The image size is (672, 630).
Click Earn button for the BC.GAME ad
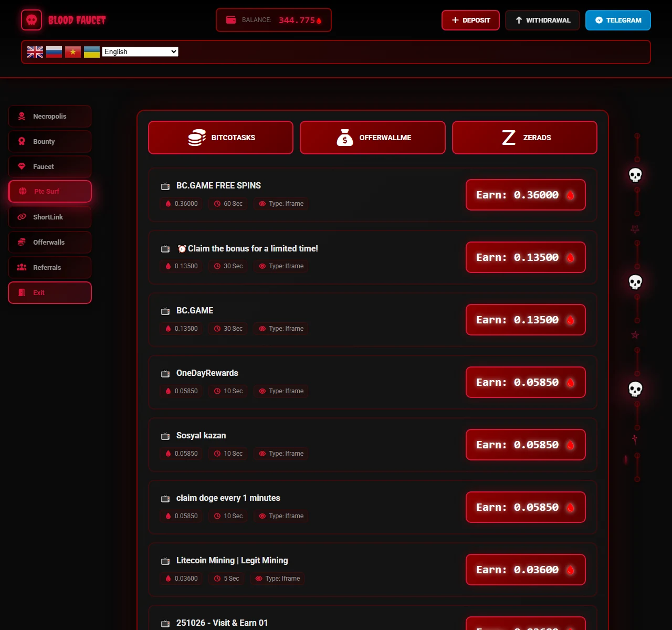point(526,320)
